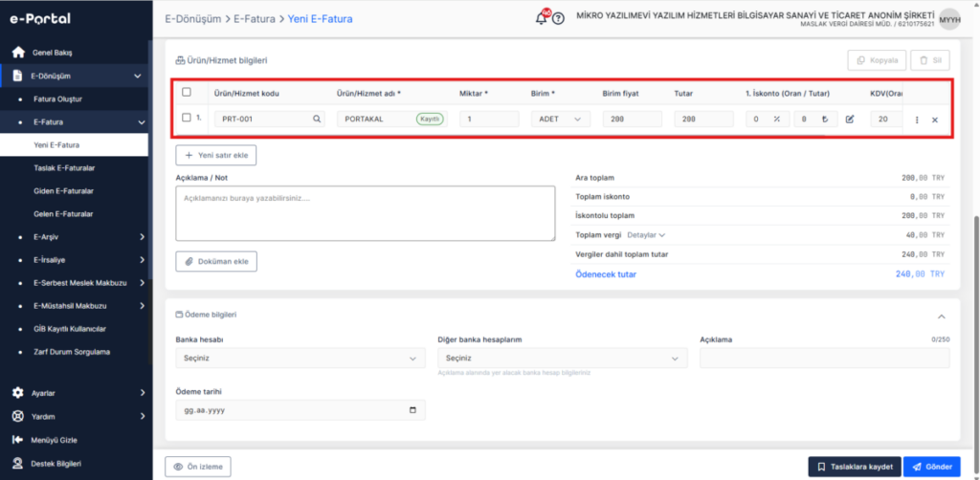Open Zarf Durum Sorgulama
980x480 pixels.
[x=72, y=352]
